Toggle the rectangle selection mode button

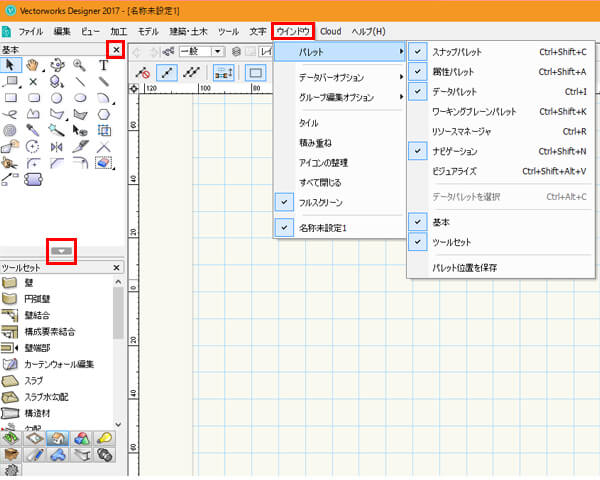pyautogui.click(x=255, y=72)
